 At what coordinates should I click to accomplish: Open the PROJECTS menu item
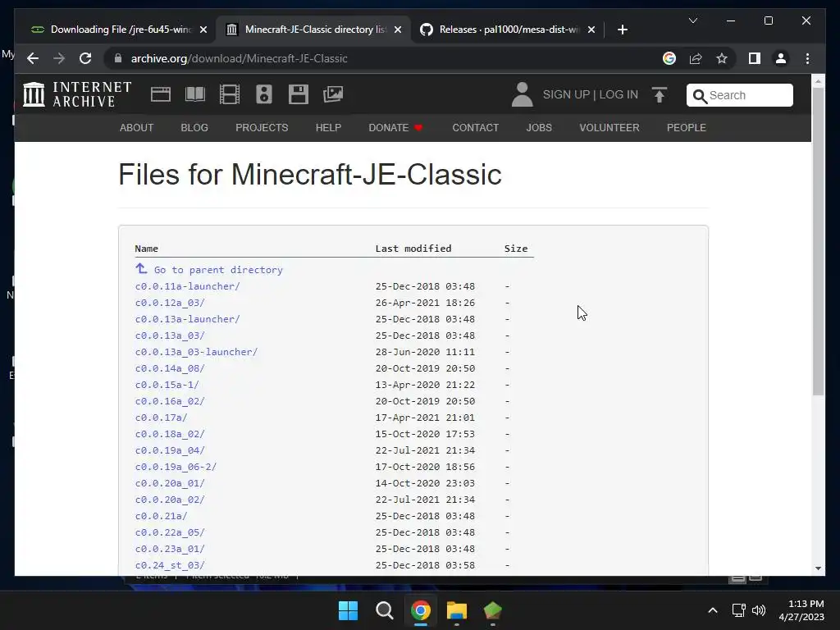[262, 128]
